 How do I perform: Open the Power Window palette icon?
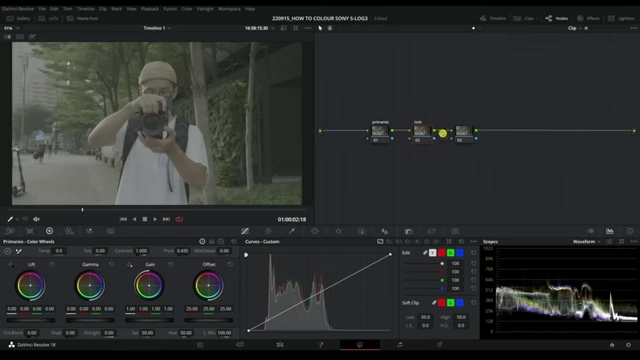tap(315, 231)
